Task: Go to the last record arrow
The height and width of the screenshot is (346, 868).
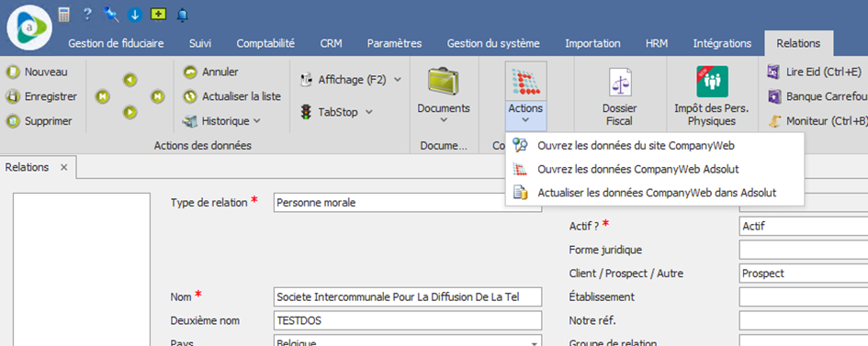Action: 158,96
